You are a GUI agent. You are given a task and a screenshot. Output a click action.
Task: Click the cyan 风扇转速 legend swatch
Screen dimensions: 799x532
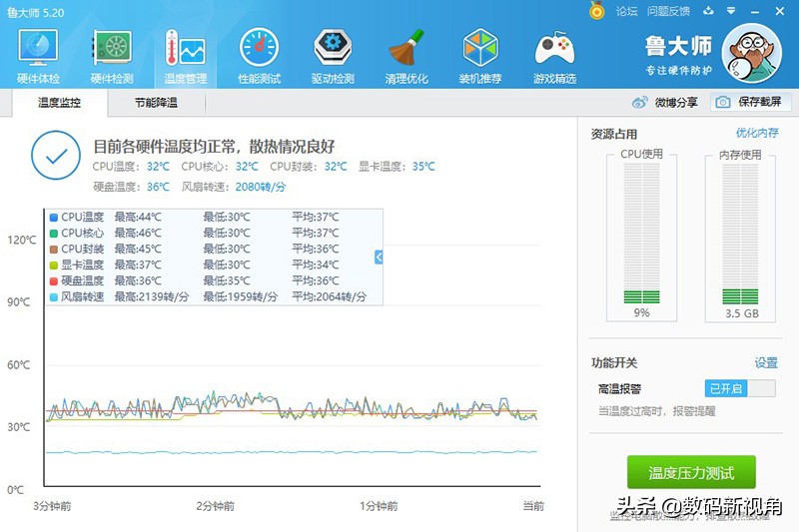[x=54, y=296]
